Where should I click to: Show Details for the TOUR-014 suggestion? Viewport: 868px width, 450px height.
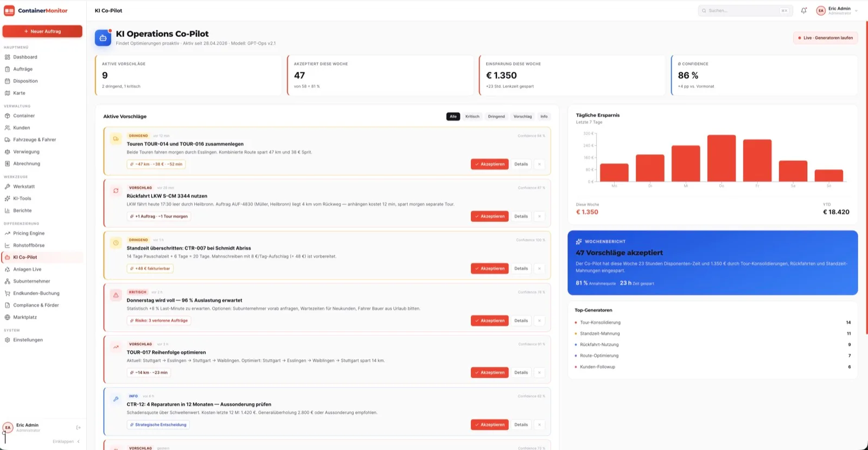click(x=521, y=164)
